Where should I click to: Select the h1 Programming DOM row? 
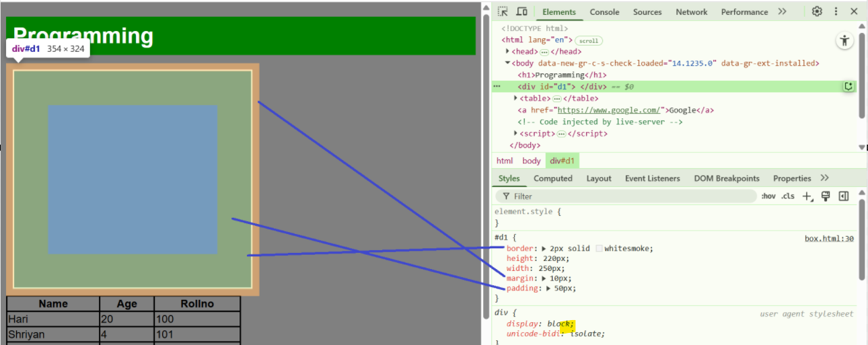click(x=562, y=75)
